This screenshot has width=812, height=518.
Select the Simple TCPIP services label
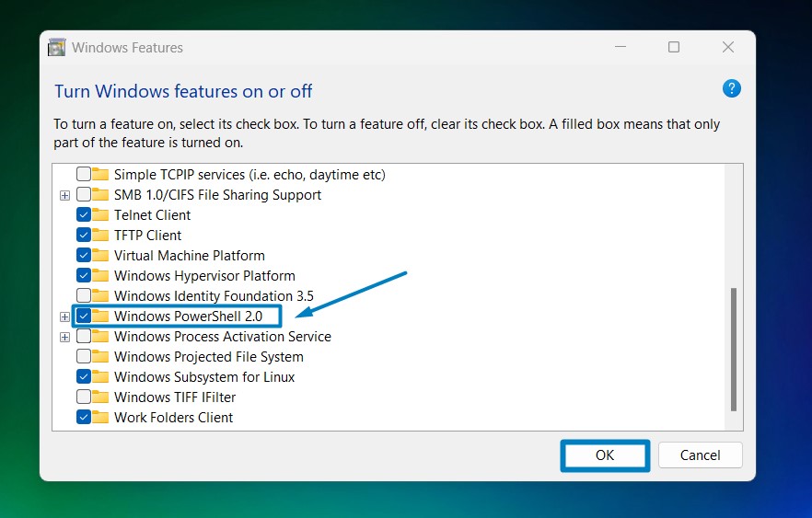[249, 175]
